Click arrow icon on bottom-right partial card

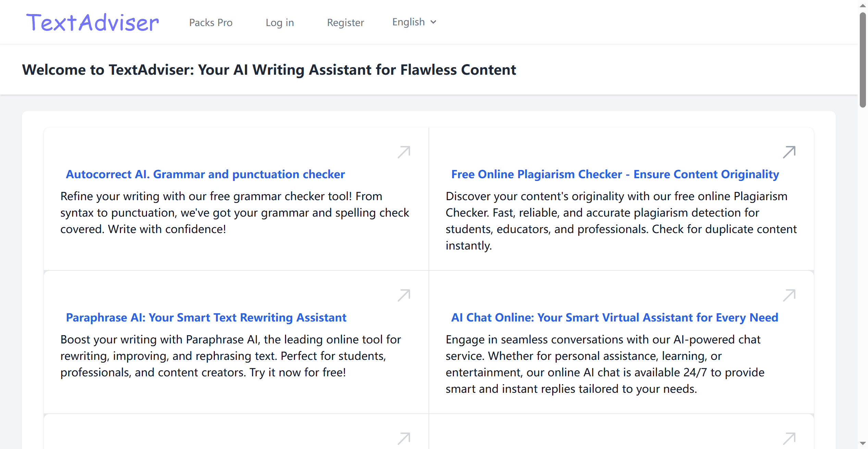point(789,439)
